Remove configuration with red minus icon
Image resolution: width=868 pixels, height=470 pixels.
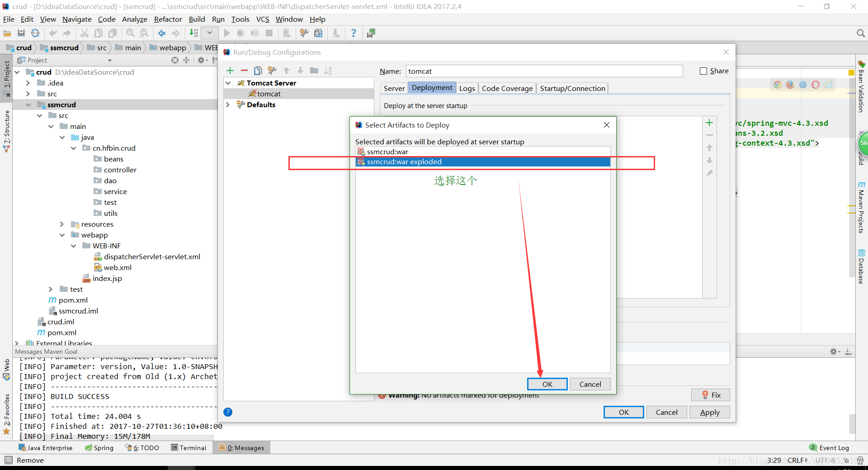pos(244,71)
